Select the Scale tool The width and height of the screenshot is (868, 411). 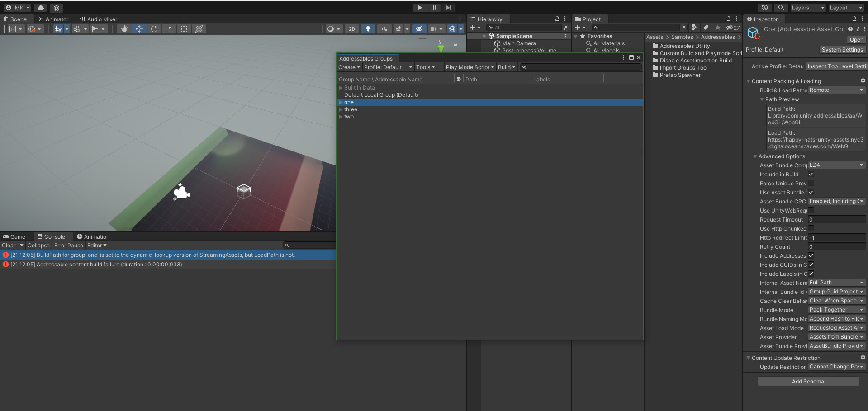click(x=169, y=29)
